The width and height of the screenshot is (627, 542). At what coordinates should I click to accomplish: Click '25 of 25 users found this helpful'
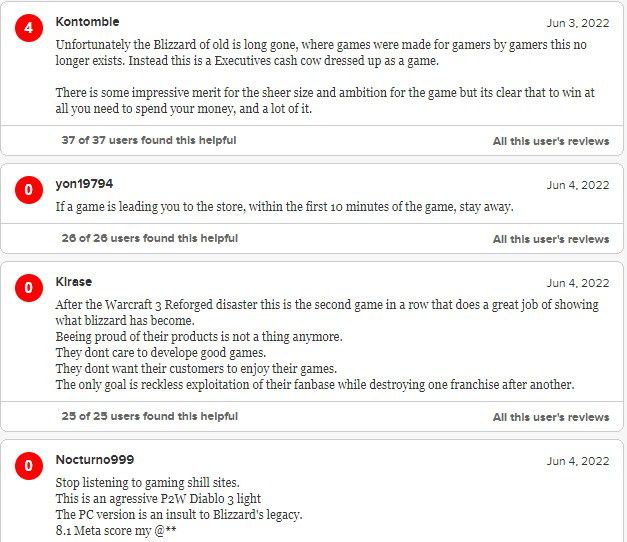point(150,416)
